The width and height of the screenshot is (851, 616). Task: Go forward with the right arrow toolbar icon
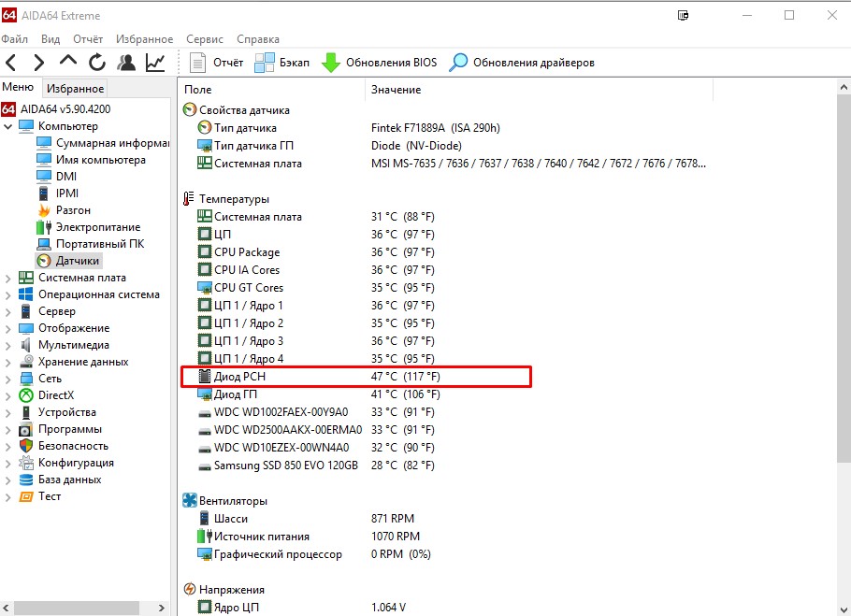click(x=38, y=63)
